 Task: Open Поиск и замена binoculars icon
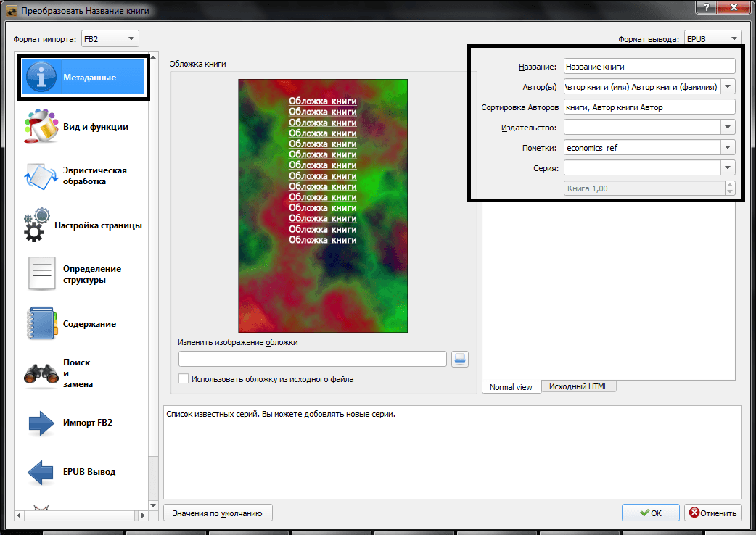point(41,373)
